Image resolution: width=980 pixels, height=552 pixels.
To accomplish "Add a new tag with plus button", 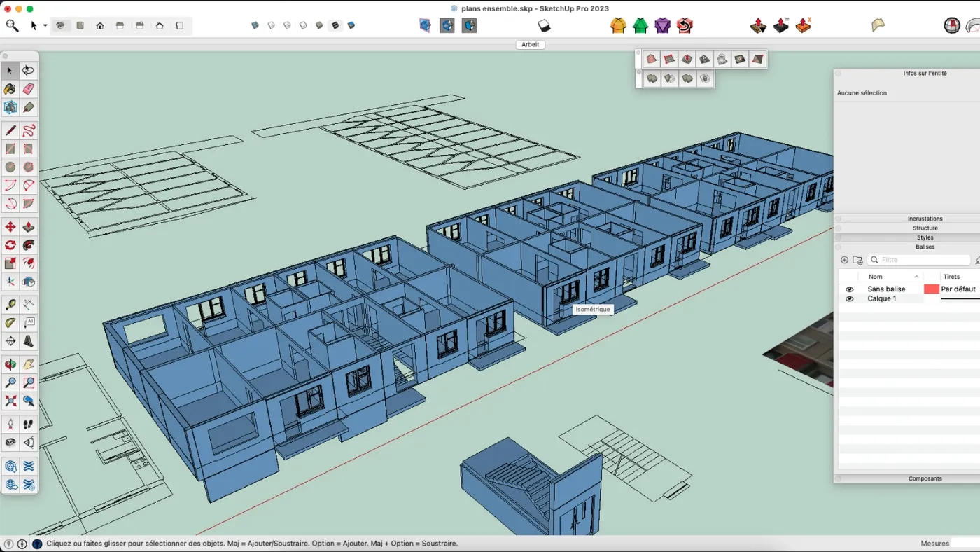I will coord(845,260).
